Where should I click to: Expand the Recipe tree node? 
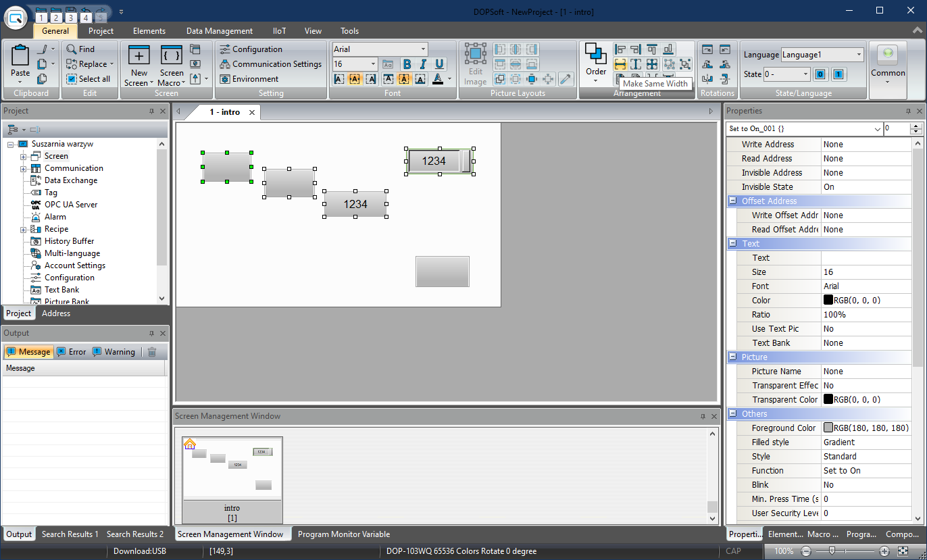23,230
